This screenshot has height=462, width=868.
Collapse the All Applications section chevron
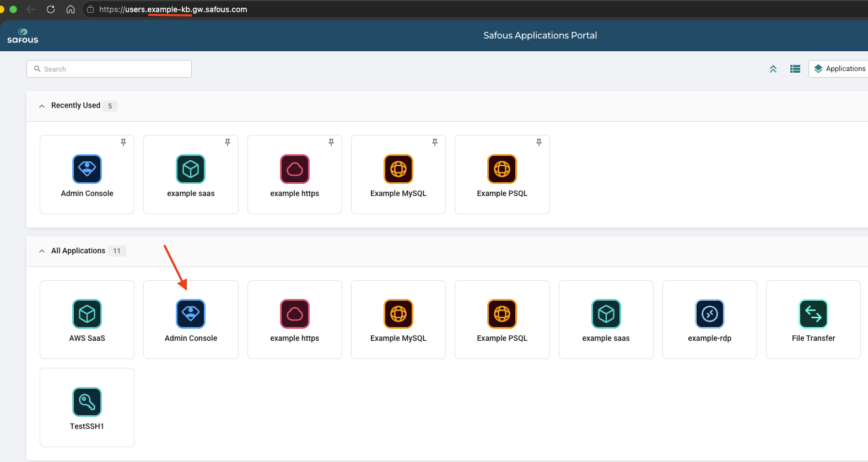click(x=42, y=251)
